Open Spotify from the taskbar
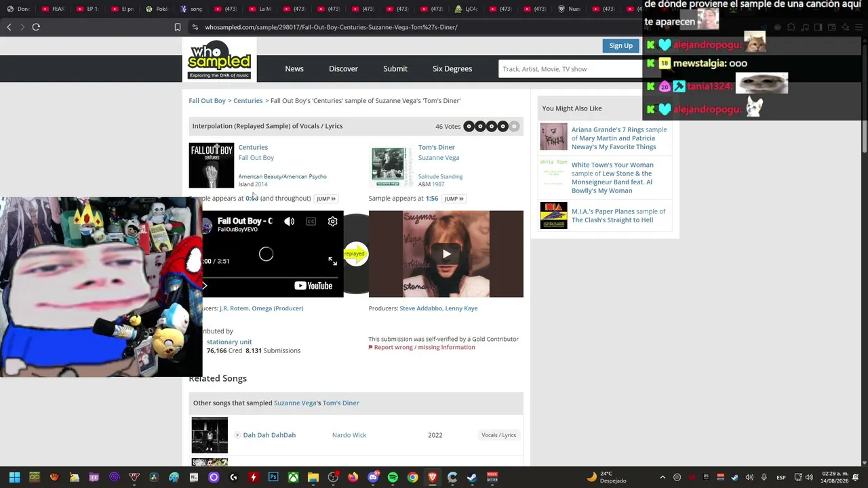Viewport: 868px width, 488px height. 393,477
